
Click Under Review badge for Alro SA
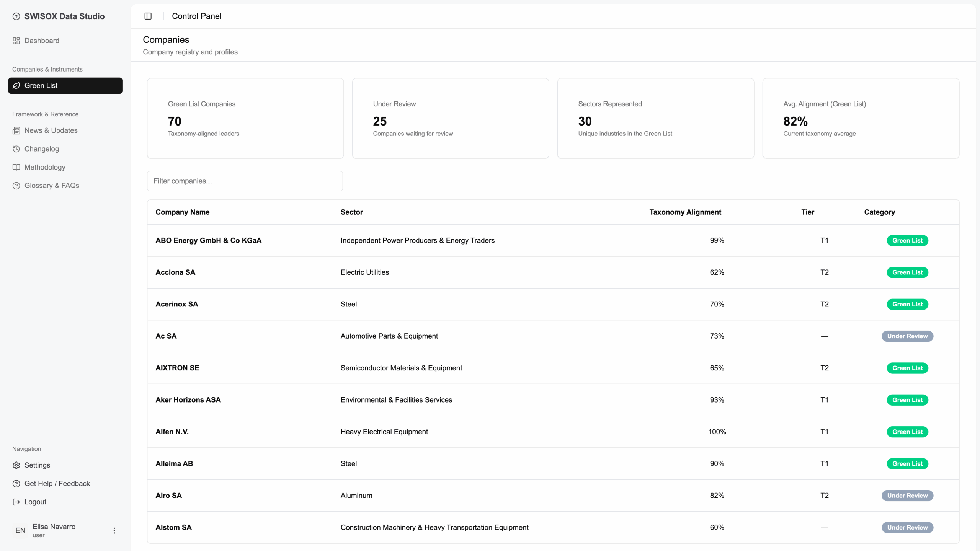click(x=907, y=496)
